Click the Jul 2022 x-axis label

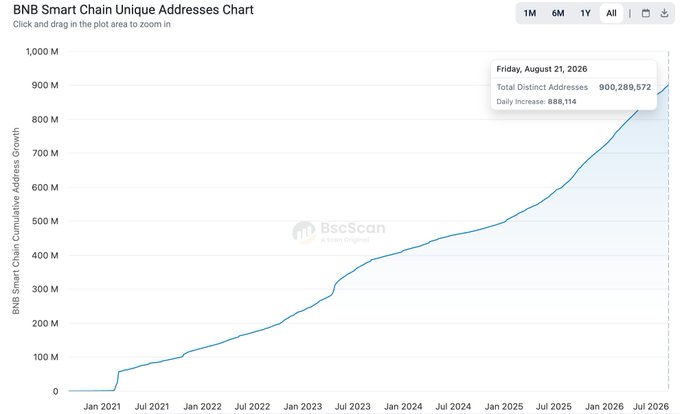[x=252, y=407]
